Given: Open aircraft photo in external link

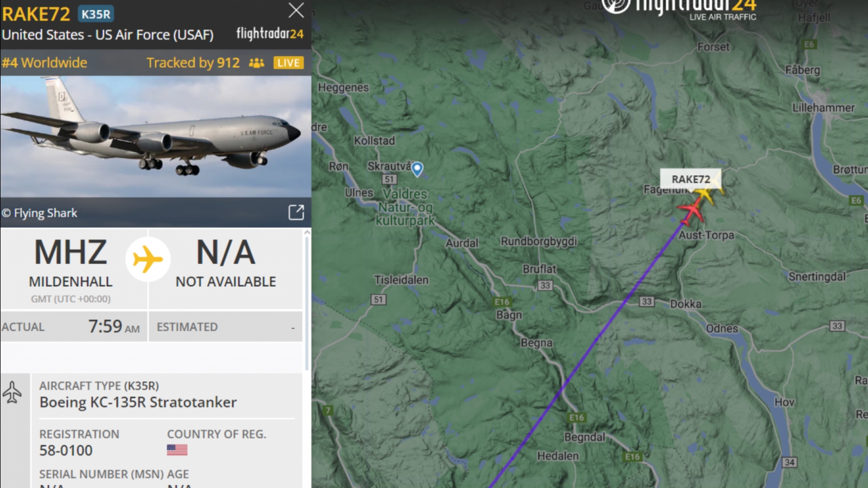Looking at the screenshot, I should click(296, 212).
